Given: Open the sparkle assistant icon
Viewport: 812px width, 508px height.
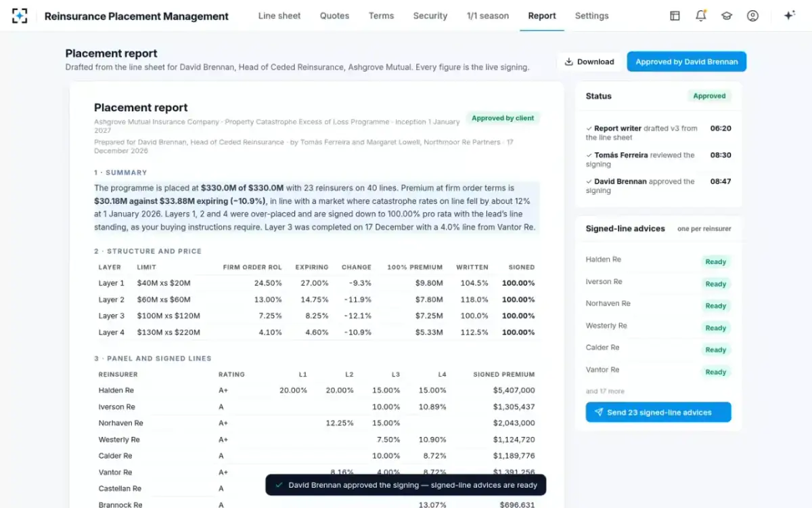Looking at the screenshot, I should pos(789,16).
